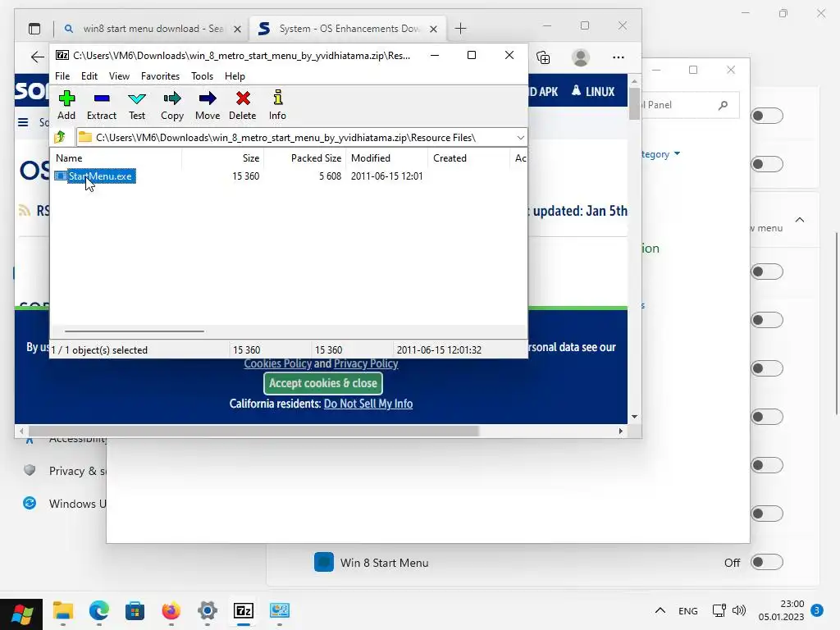Open Settings gear from taskbar
This screenshot has height=630, width=840.
208,610
